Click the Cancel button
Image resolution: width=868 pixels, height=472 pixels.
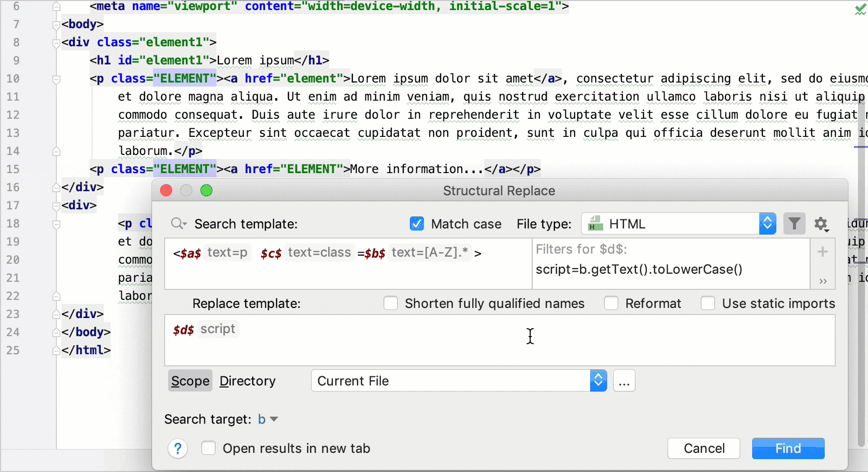pos(704,448)
